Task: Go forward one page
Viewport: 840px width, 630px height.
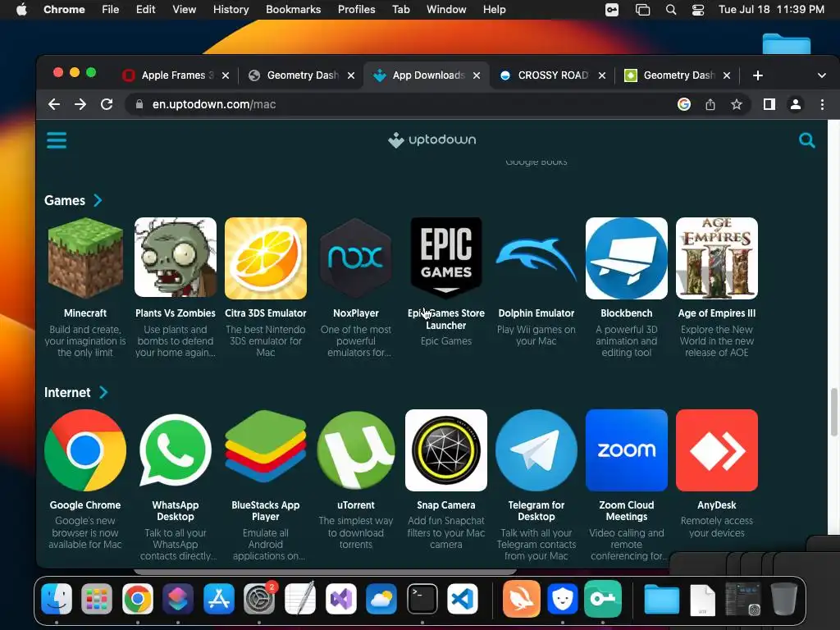Action: (x=80, y=104)
